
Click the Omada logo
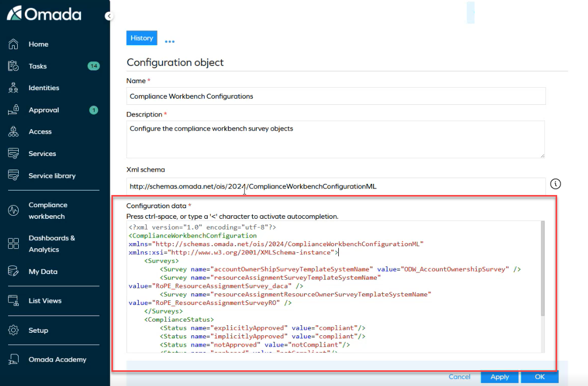[44, 14]
